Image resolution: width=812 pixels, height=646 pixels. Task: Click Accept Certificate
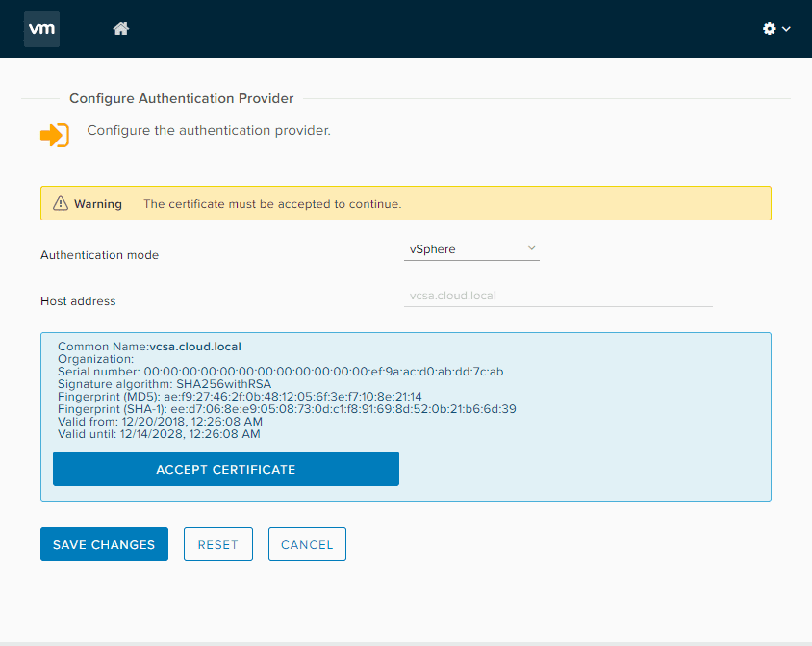(225, 469)
